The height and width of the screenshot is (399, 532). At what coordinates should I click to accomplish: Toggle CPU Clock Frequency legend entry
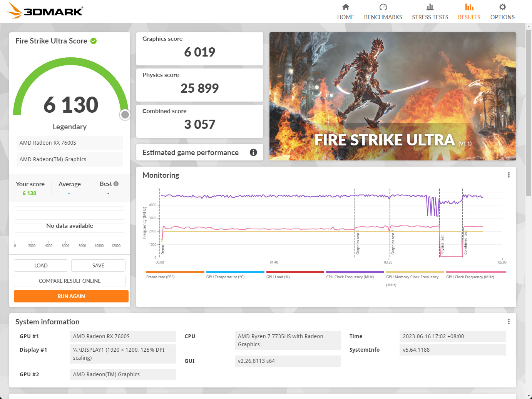355,275
